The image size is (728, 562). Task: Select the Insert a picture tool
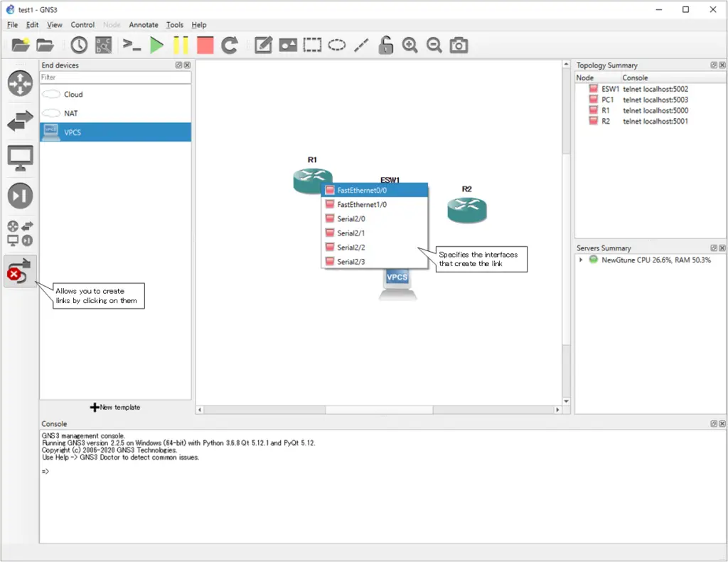[288, 45]
